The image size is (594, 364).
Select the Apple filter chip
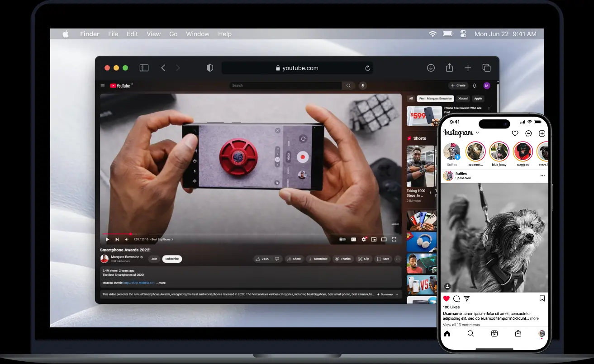[x=478, y=99]
